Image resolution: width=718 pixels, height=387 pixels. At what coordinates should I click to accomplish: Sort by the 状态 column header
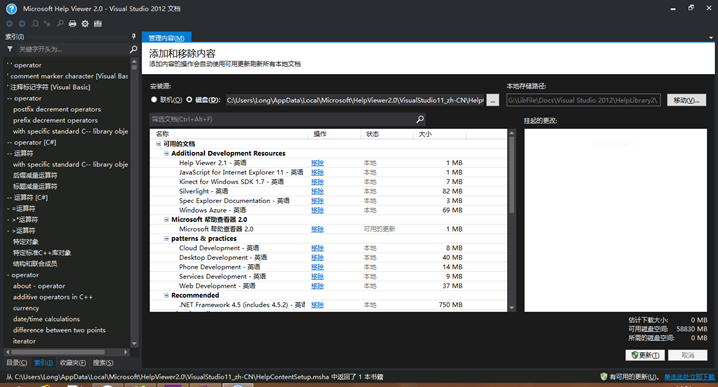[387, 134]
